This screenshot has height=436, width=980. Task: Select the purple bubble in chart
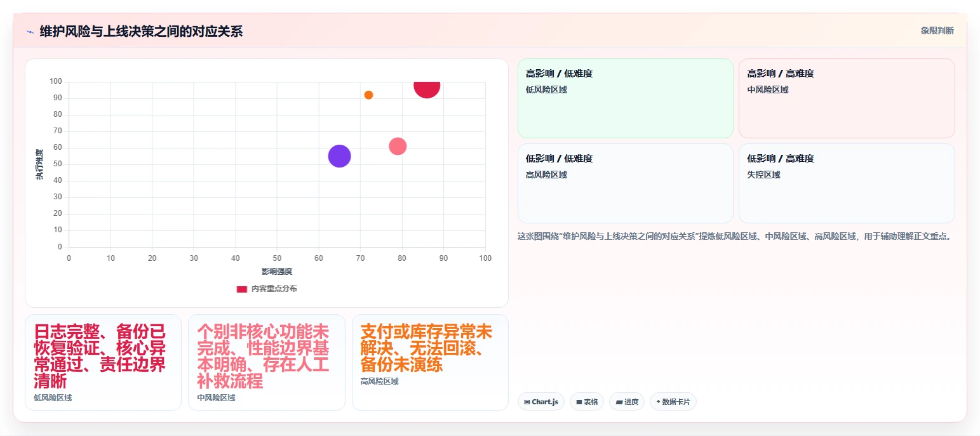click(339, 156)
